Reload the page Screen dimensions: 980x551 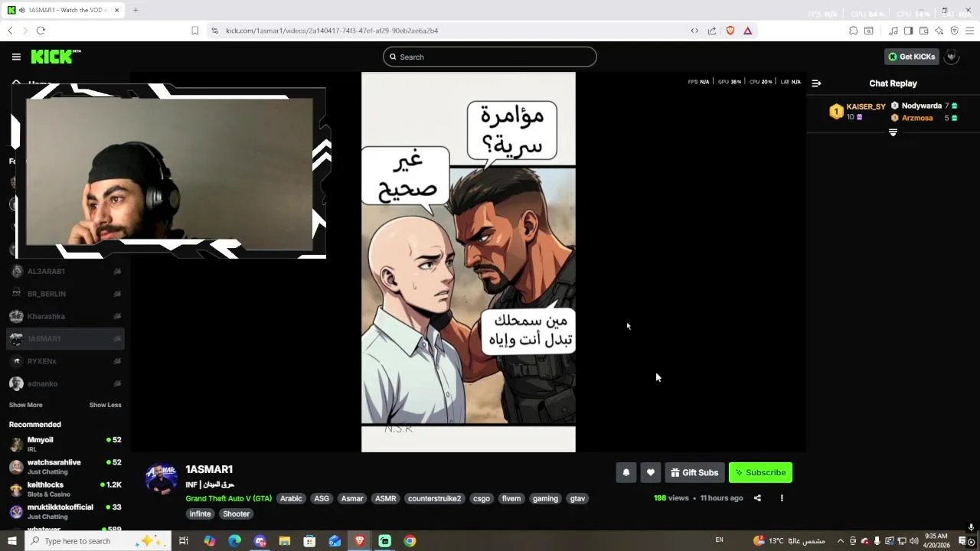41,31
